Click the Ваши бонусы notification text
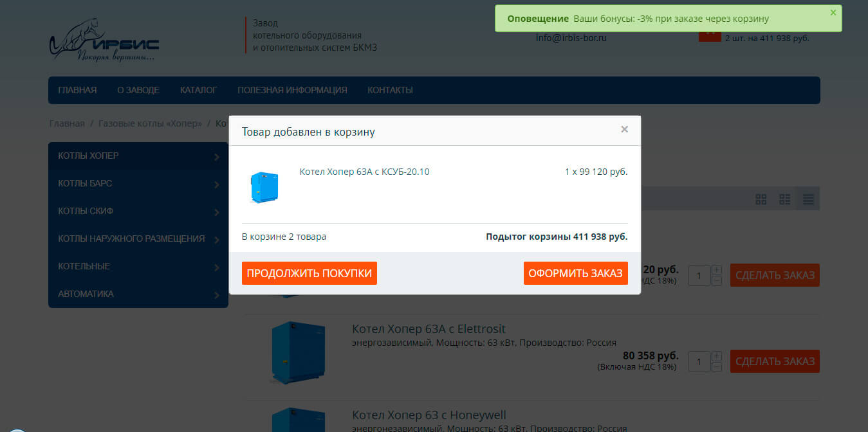The image size is (868, 432). pos(671,19)
